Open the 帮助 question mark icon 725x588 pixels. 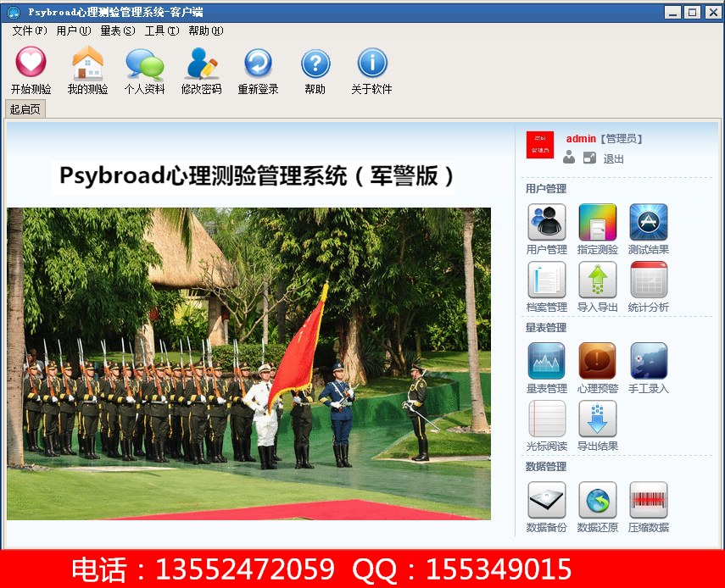click(315, 64)
